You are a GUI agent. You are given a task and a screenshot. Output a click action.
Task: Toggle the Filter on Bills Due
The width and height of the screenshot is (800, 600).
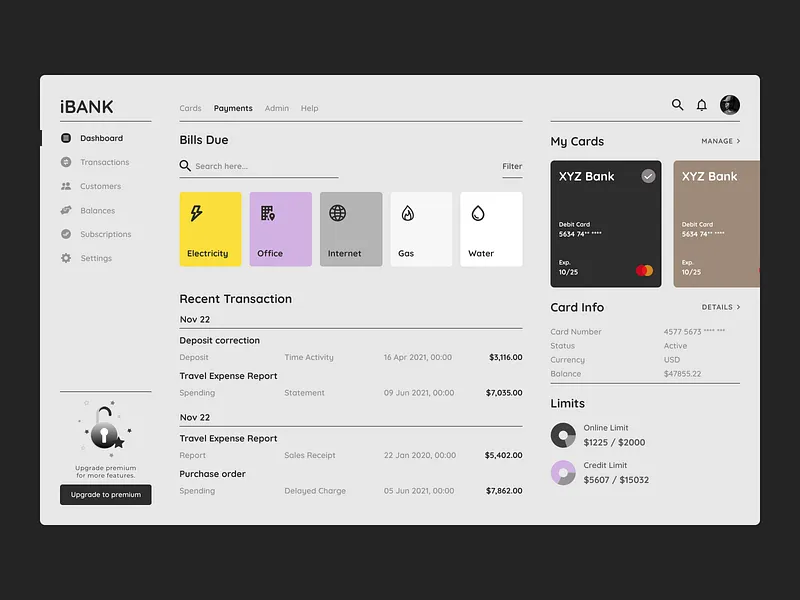pos(512,166)
